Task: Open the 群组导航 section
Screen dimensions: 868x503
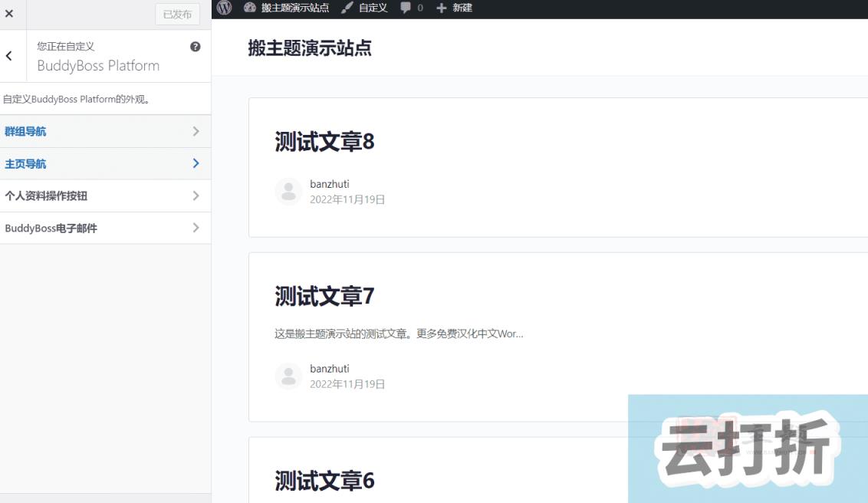Action: 105,131
